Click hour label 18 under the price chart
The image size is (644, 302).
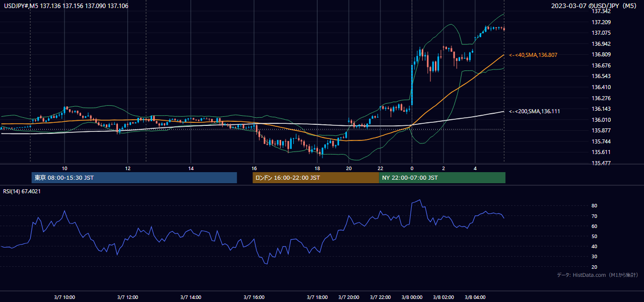[317, 169]
